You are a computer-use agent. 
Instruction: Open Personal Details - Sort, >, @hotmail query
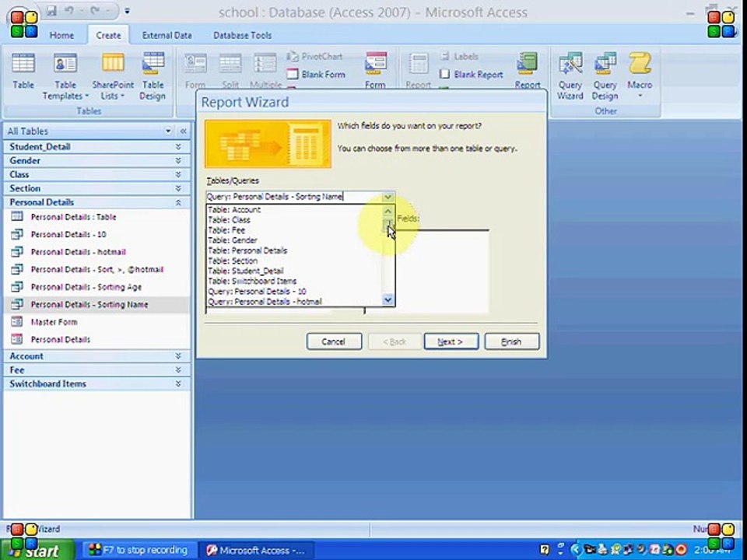pyautogui.click(x=96, y=270)
